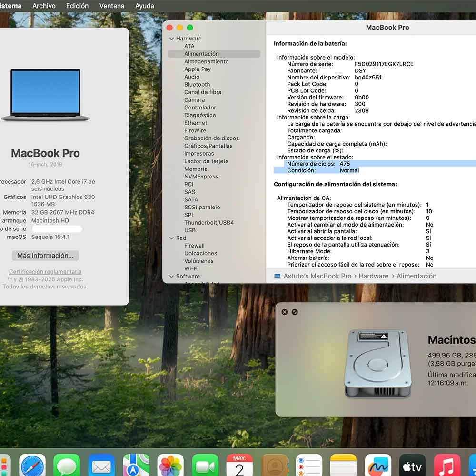Click Alimentación in the bottom path bar

(x=416, y=276)
